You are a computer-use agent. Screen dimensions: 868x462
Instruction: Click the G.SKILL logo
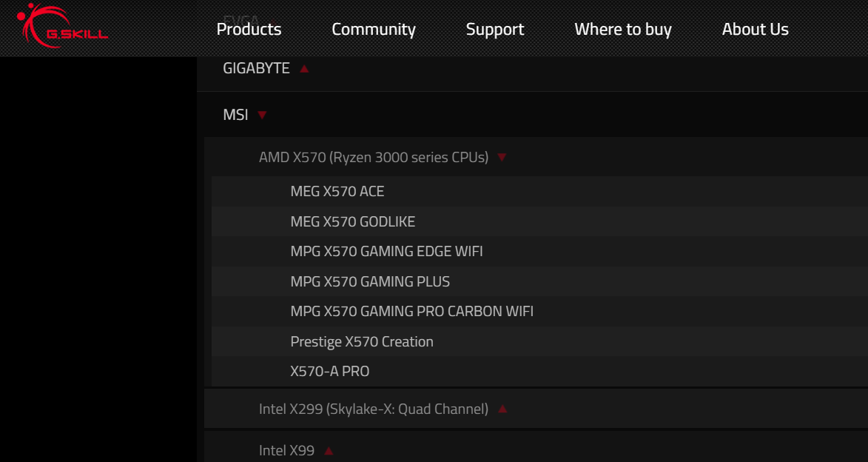point(62,26)
